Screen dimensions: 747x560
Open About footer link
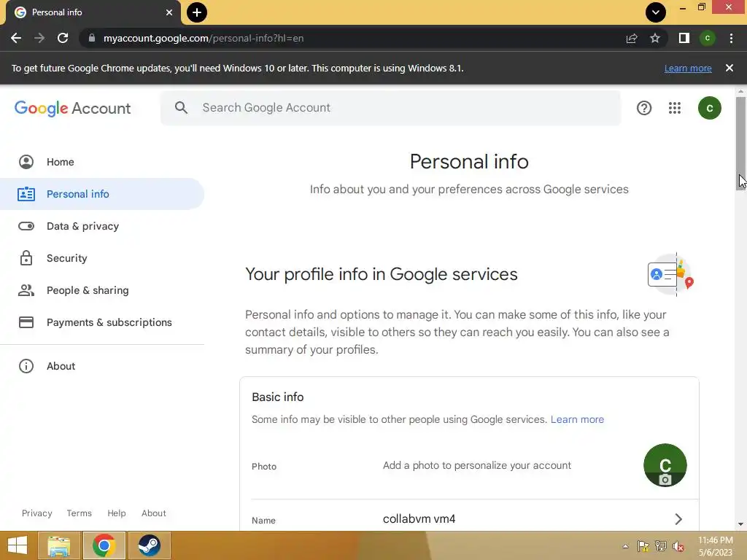pos(153,513)
